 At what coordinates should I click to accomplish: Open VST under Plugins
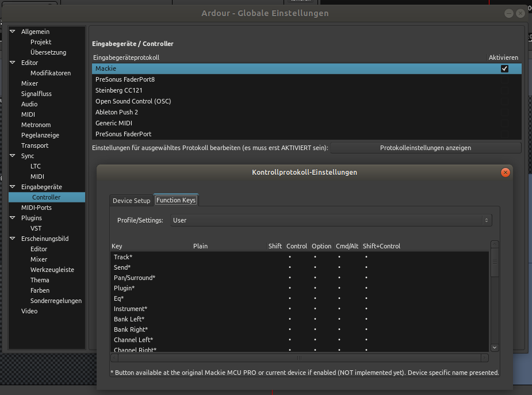pyautogui.click(x=36, y=228)
